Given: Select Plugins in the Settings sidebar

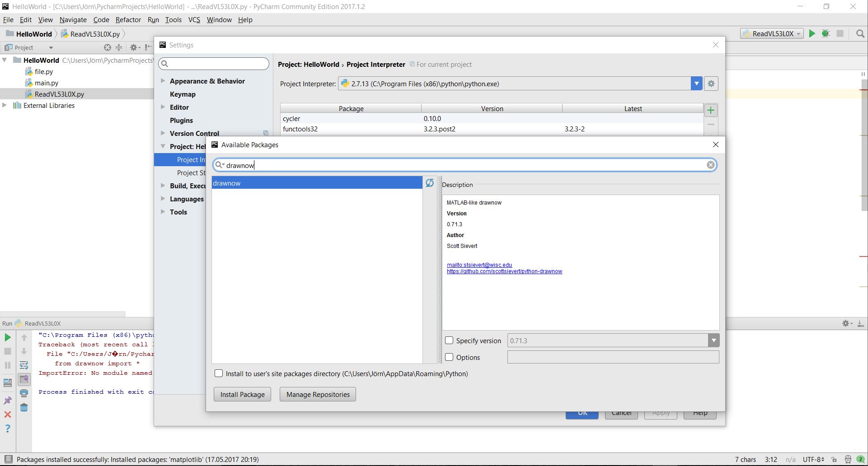Looking at the screenshot, I should click(x=181, y=120).
